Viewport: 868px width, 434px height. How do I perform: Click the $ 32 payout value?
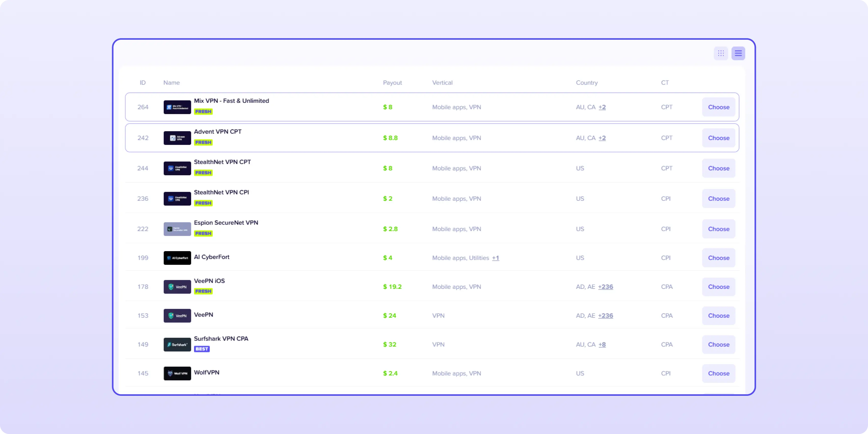(389, 344)
